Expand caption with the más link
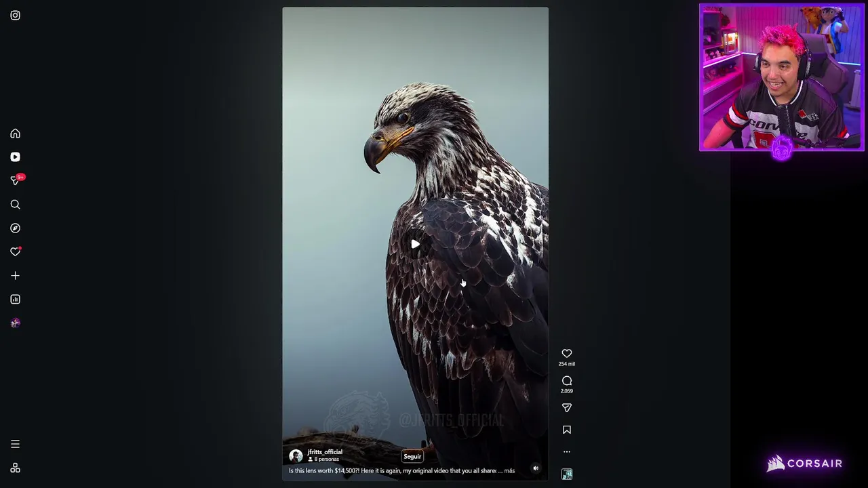 coord(509,470)
